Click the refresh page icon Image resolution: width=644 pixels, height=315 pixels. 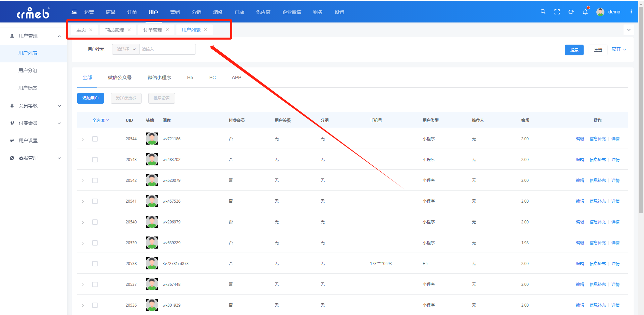tap(571, 12)
